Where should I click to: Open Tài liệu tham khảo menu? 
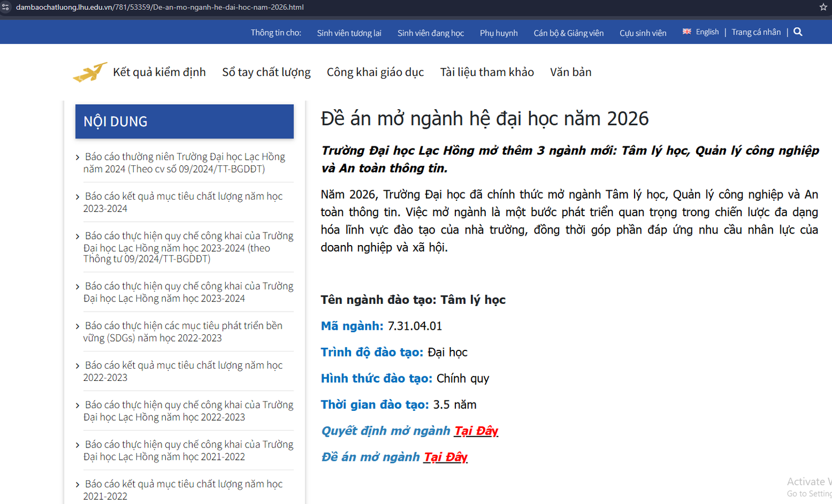tap(487, 72)
